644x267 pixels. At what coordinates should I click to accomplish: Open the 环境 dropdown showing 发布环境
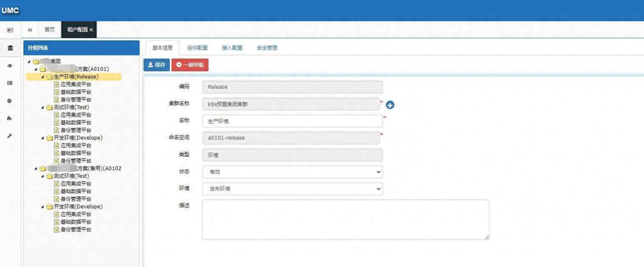(292, 189)
